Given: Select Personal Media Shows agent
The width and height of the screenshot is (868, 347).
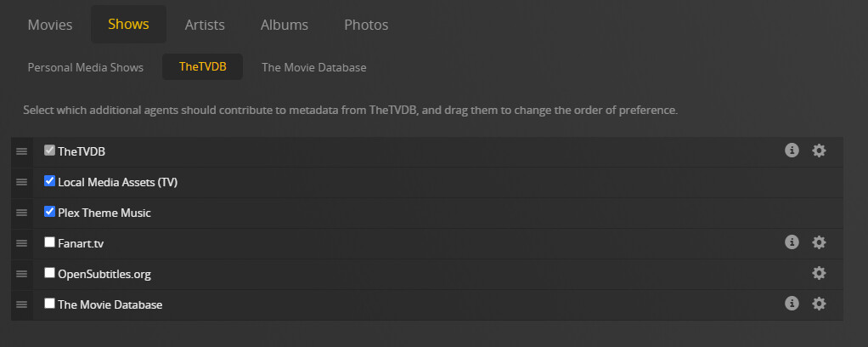Looking at the screenshot, I should click(86, 67).
